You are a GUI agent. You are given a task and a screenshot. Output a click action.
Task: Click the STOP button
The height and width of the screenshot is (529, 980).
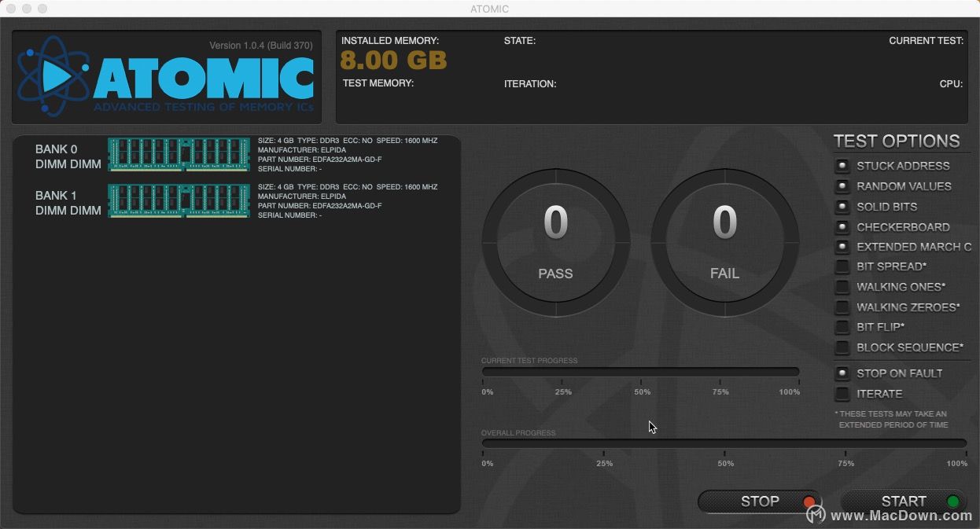760,501
